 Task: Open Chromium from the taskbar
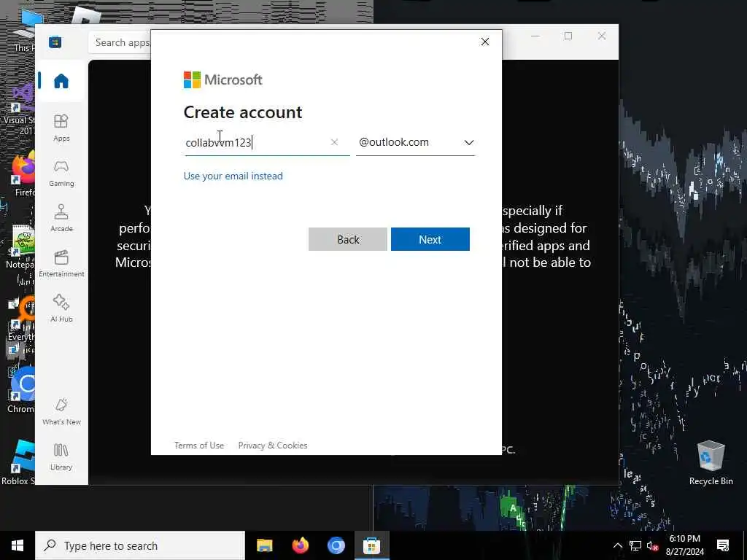tap(336, 545)
